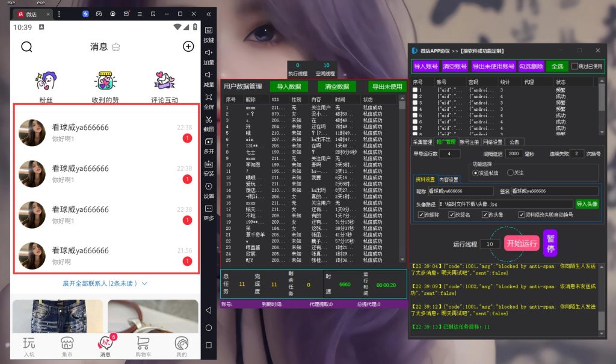Uncheck the 改头像 checkbox
The width and height of the screenshot is (616, 364).
coord(485,215)
